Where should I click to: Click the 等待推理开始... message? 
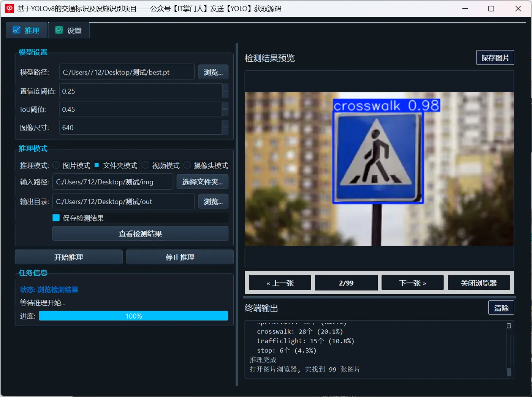(43, 303)
